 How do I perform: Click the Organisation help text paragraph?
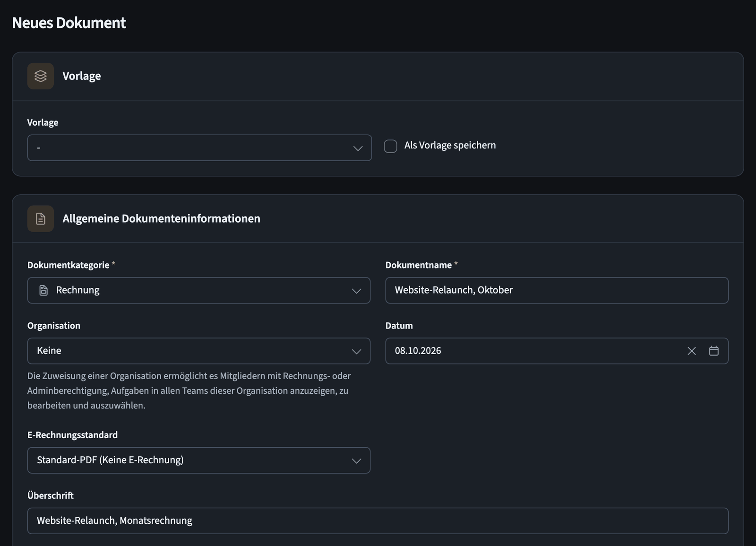point(189,390)
